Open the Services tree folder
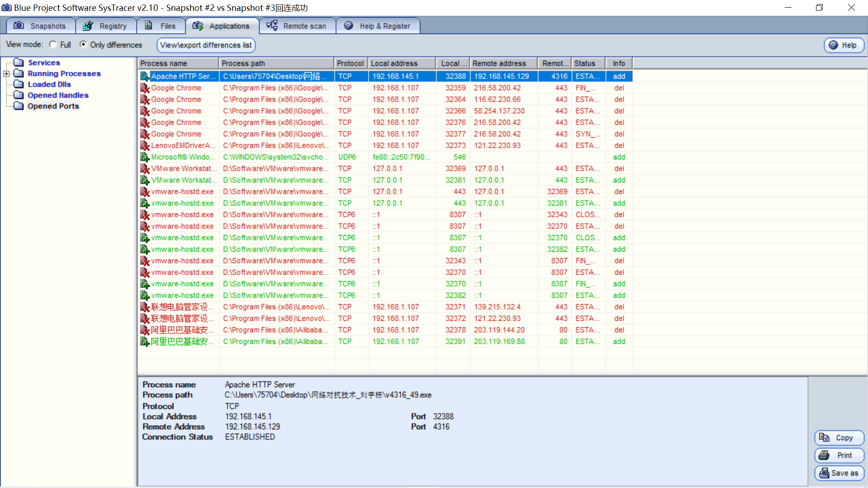 click(43, 63)
